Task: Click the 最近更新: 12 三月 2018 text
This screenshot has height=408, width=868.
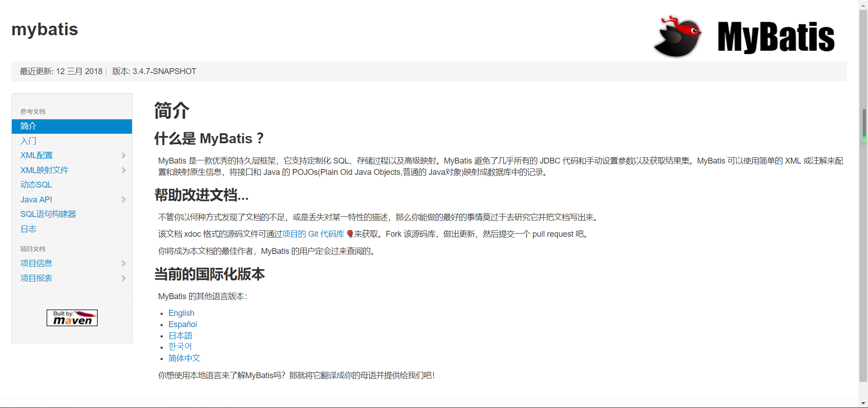Action: (x=61, y=71)
